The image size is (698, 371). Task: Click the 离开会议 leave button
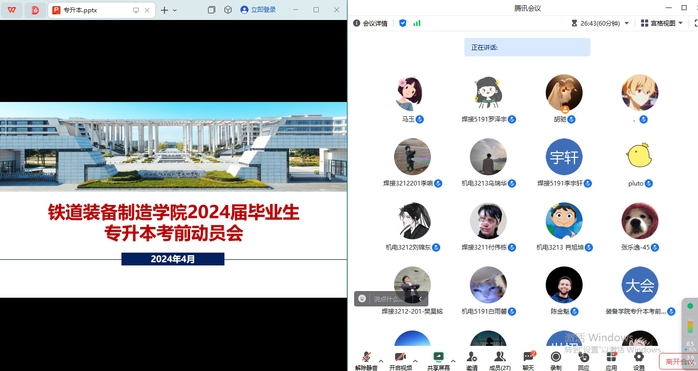coord(678,361)
